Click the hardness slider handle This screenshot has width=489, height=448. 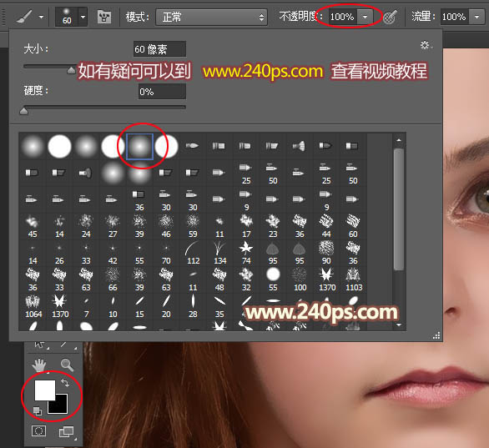tap(23, 111)
